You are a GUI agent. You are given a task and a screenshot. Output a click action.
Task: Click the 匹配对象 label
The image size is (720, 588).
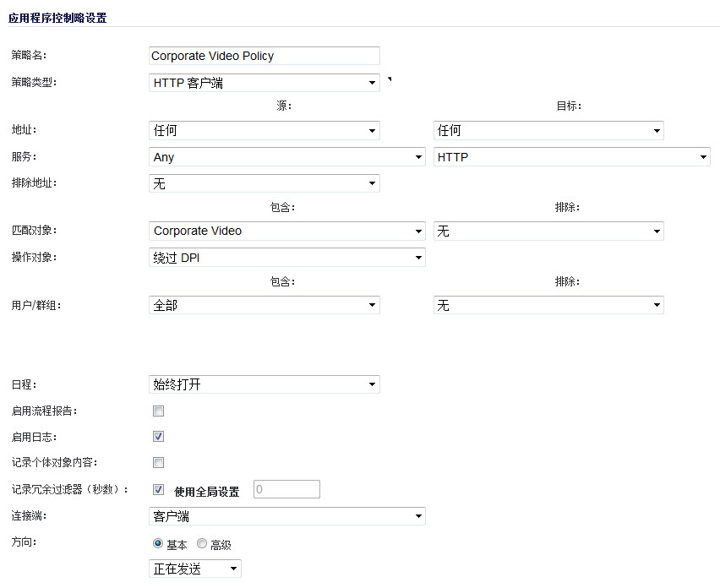34,231
